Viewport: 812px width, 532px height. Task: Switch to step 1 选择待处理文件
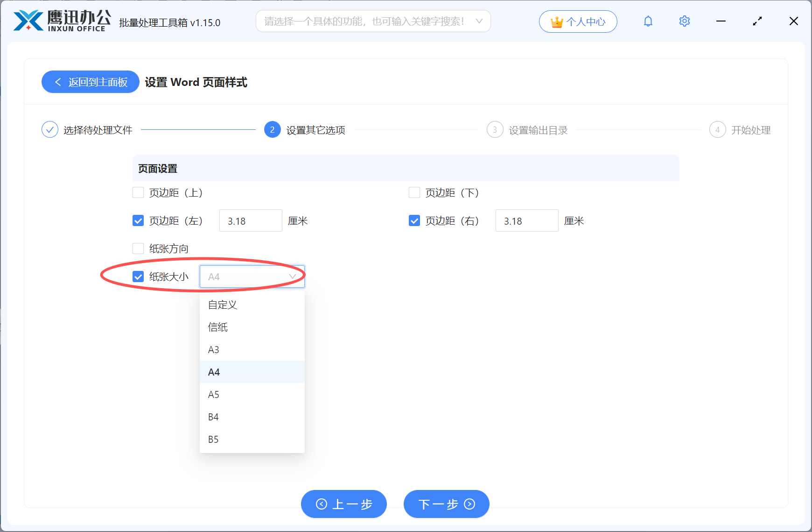tap(50, 129)
